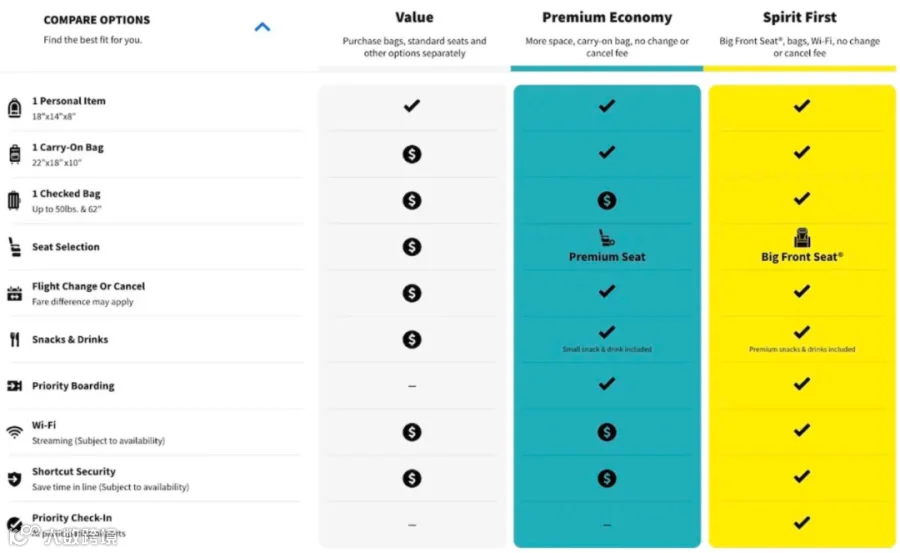The image size is (900, 553).
Task: Click the Big Front Seat label
Action: click(802, 257)
